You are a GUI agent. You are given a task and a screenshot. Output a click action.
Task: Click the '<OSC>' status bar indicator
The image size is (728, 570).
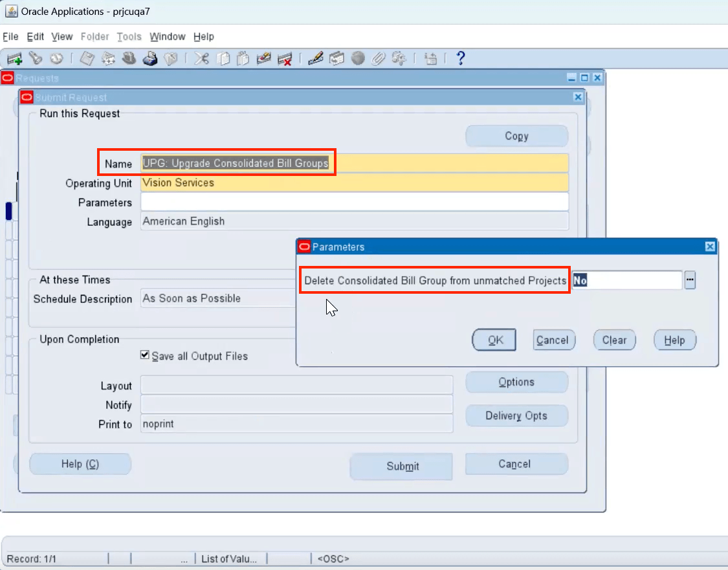pos(333,559)
